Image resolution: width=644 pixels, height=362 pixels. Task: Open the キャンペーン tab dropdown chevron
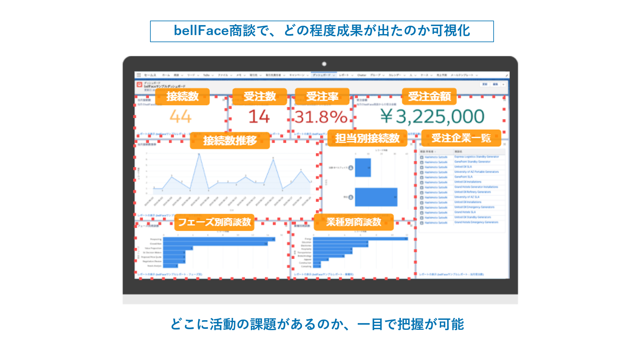click(308, 75)
